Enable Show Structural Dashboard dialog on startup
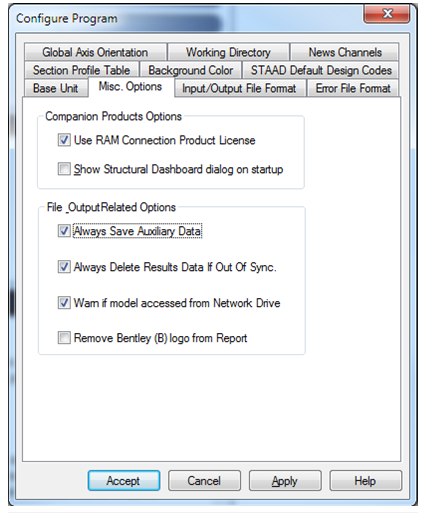Viewport: 422px width, 518px height. (x=64, y=169)
